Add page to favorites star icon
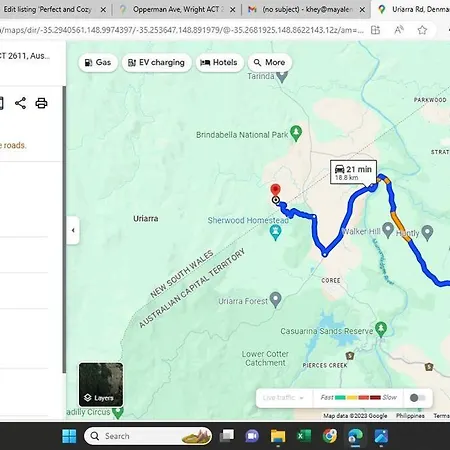Image resolution: width=450 pixels, height=450 pixels. (422, 30)
